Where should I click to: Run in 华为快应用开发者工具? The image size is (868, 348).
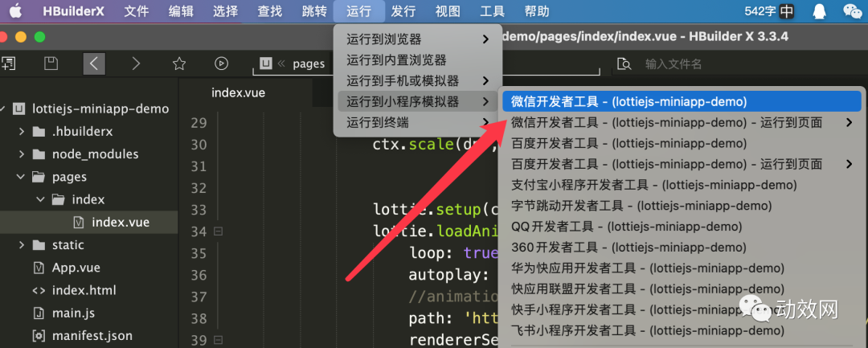(x=682, y=268)
